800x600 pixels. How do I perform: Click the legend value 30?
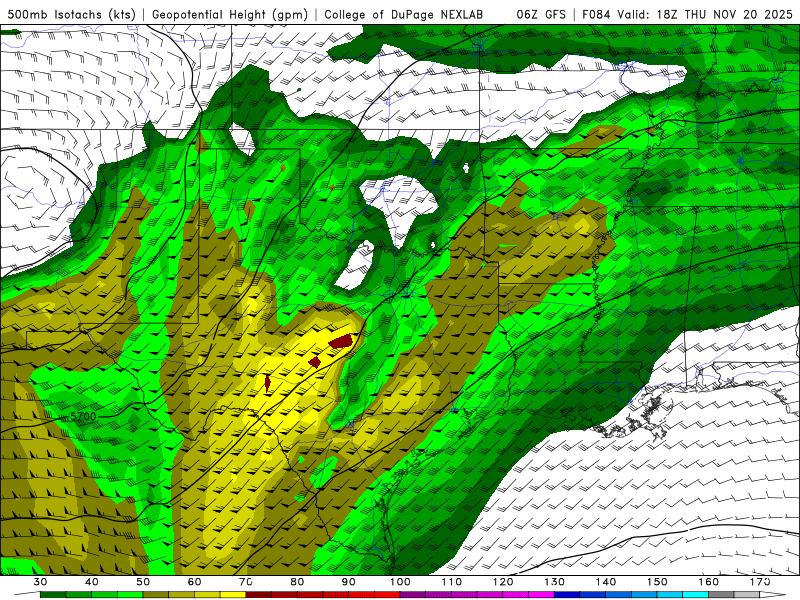(40, 582)
